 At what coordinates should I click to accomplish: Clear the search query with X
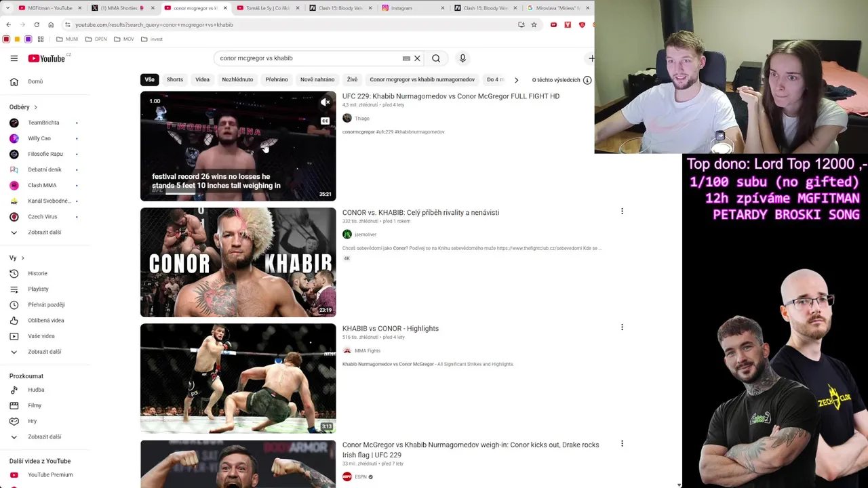pyautogui.click(x=417, y=58)
